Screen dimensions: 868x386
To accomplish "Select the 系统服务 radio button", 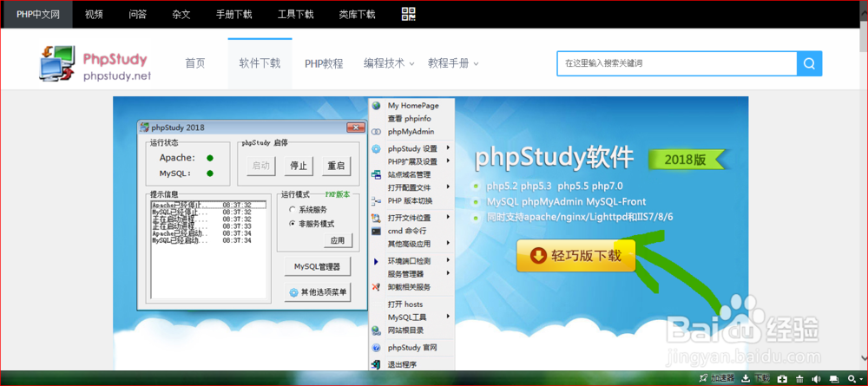I will pyautogui.click(x=293, y=210).
